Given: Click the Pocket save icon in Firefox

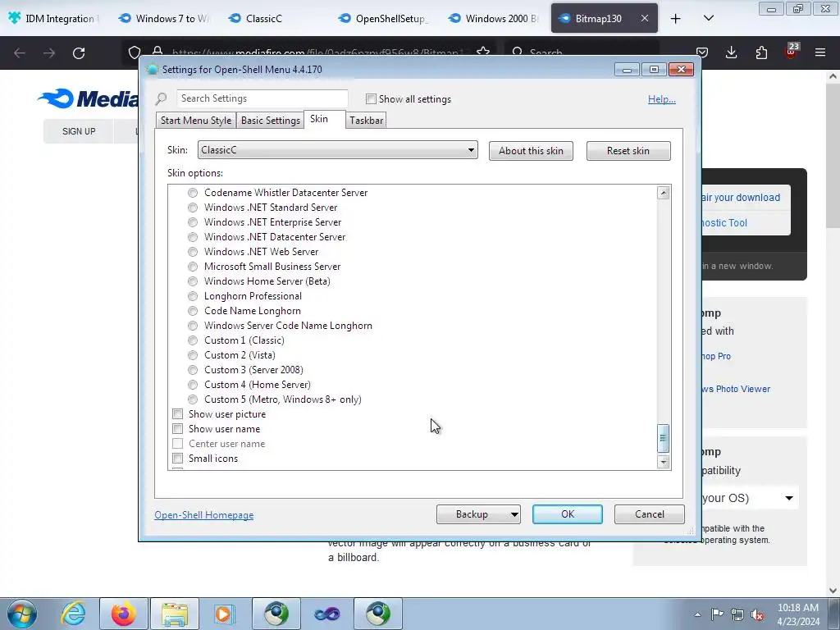Looking at the screenshot, I should point(702,52).
